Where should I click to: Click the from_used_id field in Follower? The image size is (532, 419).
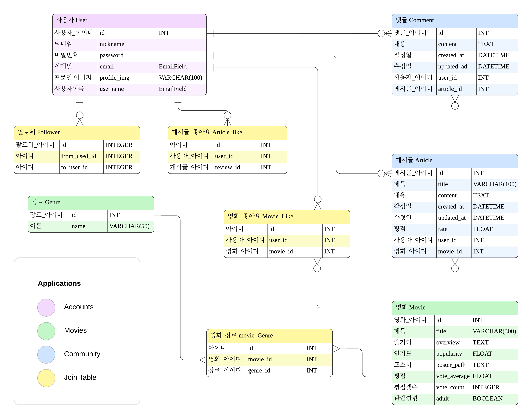coord(78,156)
